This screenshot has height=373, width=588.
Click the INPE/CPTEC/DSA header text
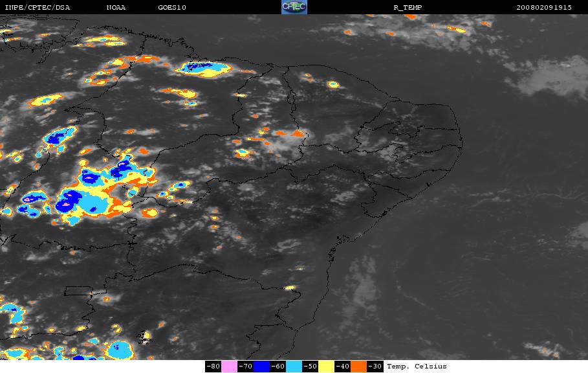coord(37,8)
